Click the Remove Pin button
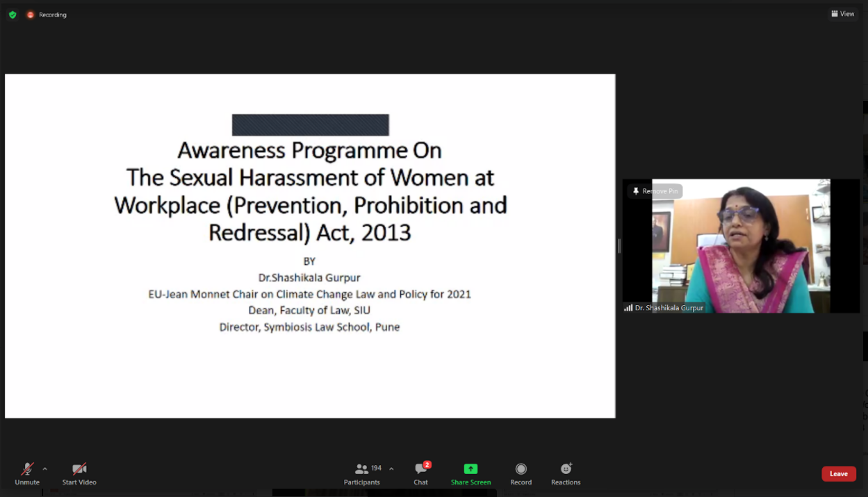The height and width of the screenshot is (497, 868). coord(655,191)
